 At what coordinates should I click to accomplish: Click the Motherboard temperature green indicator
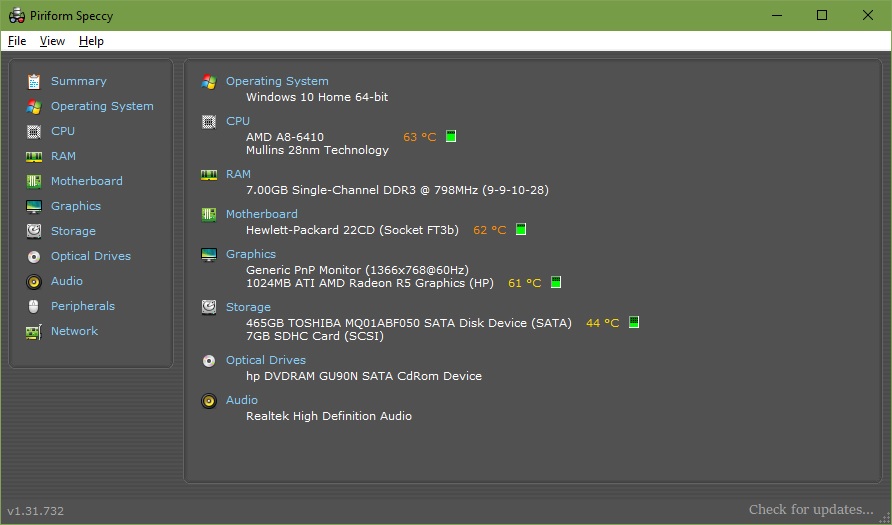click(x=521, y=229)
